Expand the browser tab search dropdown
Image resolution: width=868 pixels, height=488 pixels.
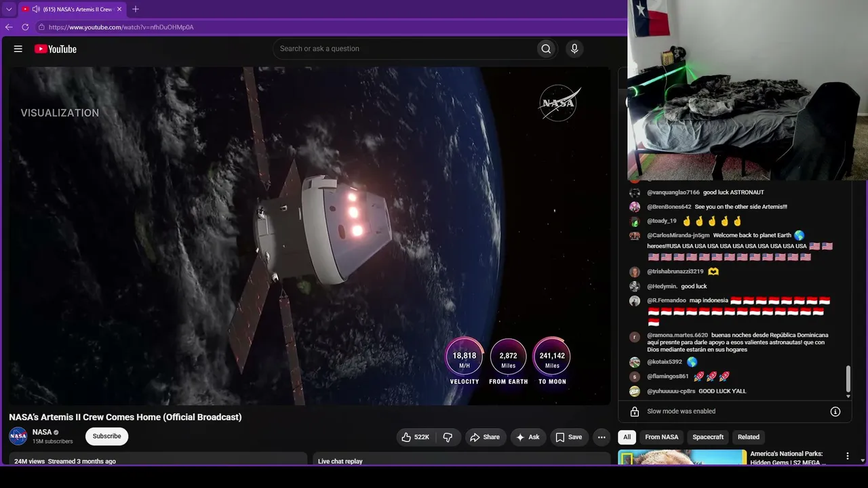coord(9,9)
